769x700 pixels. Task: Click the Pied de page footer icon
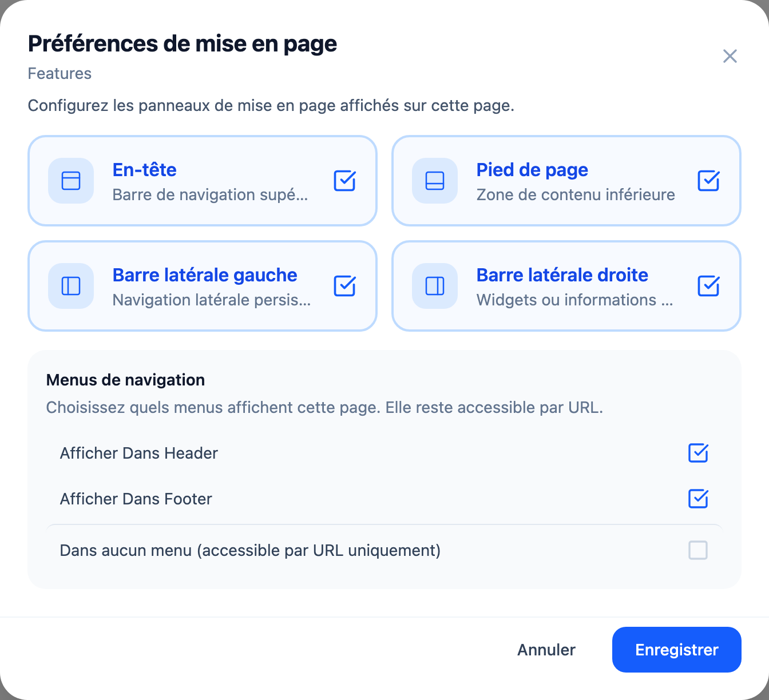435,181
